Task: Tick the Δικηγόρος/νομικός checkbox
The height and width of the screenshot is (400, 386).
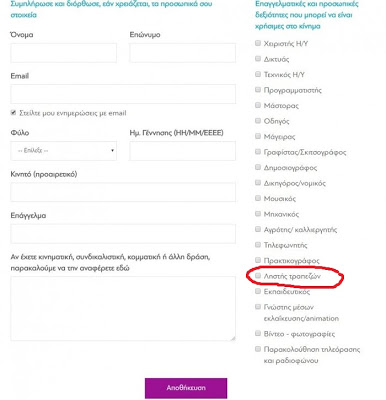Action: pos(258,183)
